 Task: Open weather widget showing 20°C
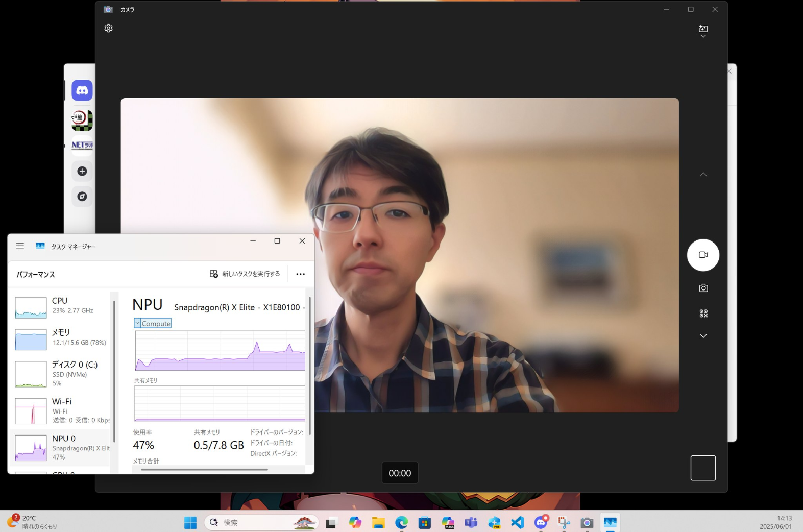tap(33, 522)
